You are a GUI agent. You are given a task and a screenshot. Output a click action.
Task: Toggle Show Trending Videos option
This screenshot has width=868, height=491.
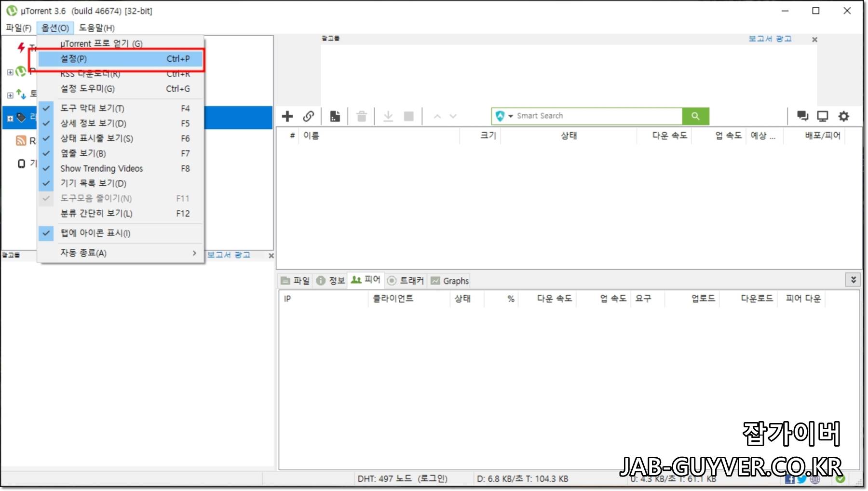(121, 168)
